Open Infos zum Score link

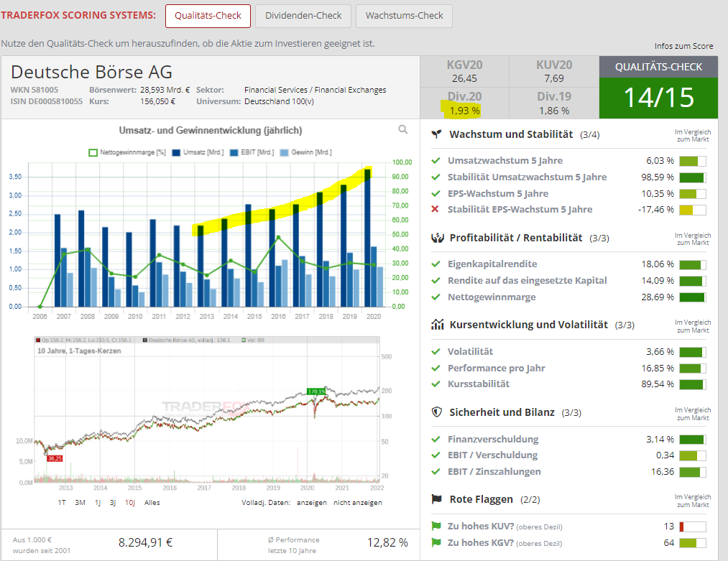683,46
